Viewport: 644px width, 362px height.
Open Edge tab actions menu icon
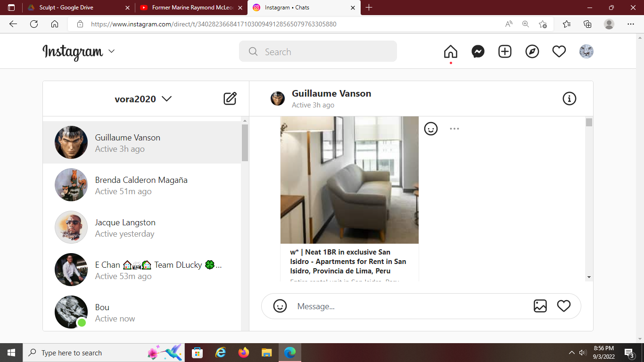11,8
